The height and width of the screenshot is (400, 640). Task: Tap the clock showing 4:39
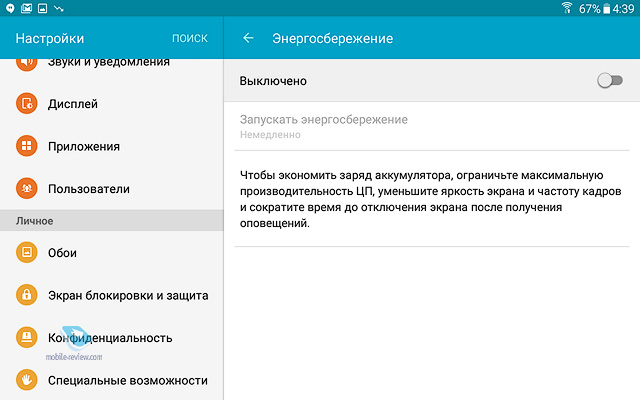pyautogui.click(x=626, y=9)
